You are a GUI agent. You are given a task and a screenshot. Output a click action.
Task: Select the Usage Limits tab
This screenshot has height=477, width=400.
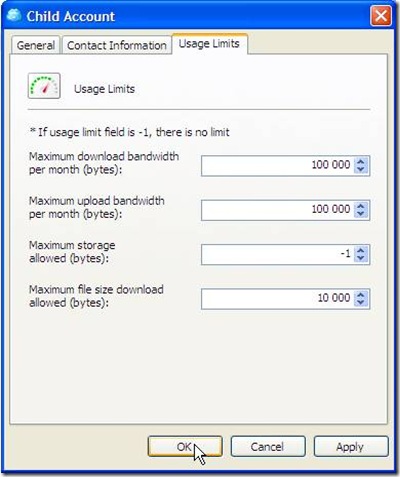(209, 44)
